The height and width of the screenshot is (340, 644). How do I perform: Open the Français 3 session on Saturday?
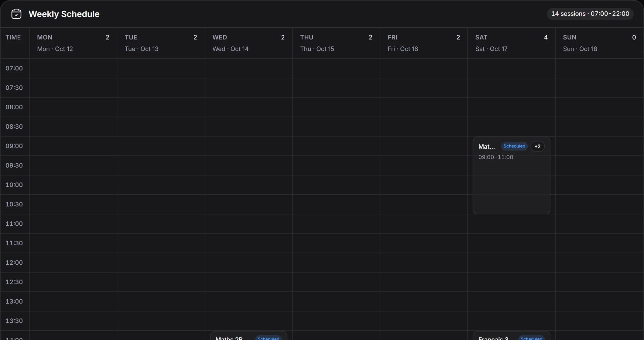(x=511, y=336)
